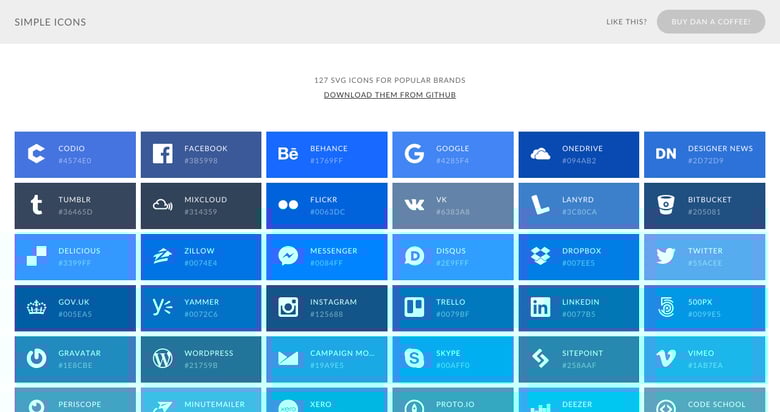
Task: Click the DELICIOUS brand name
Action: [x=79, y=251]
